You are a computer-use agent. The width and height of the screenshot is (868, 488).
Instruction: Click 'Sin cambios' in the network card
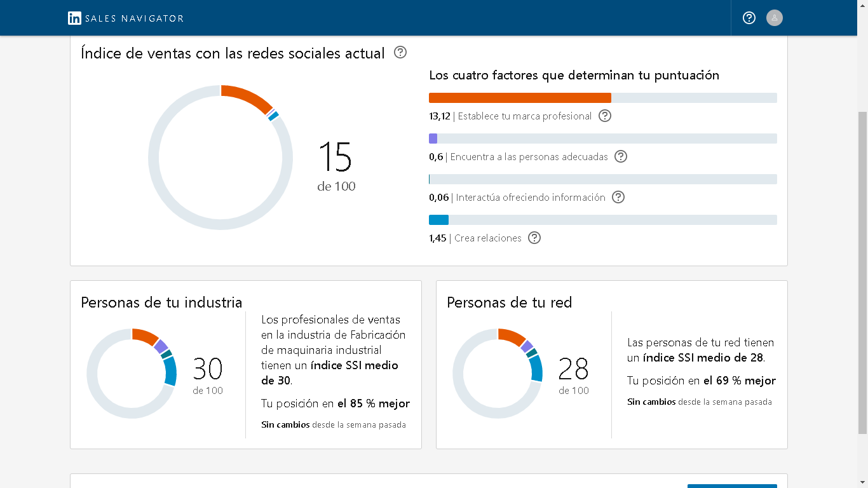[x=651, y=402]
